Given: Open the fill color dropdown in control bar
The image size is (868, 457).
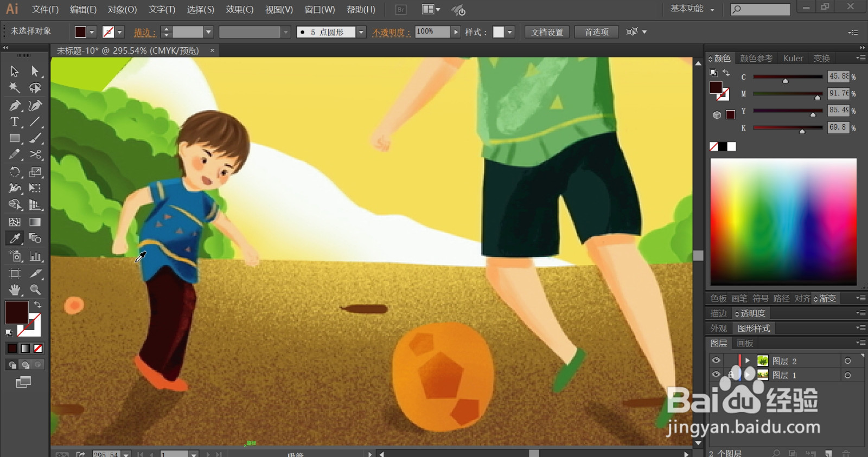Looking at the screenshot, I should tap(92, 32).
